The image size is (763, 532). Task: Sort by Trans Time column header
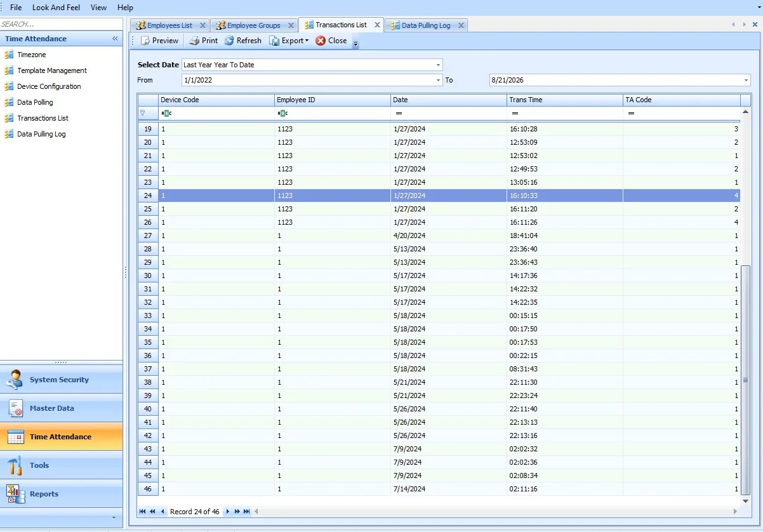coord(565,100)
